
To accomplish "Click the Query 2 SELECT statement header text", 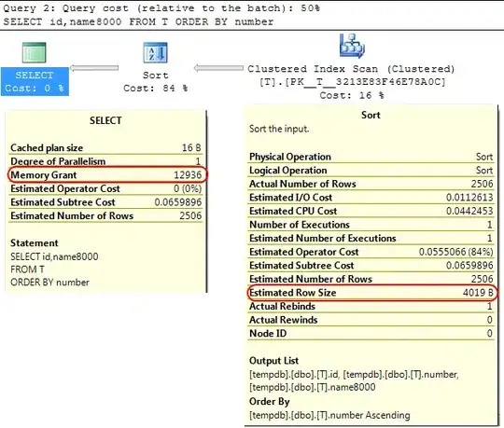I will tap(138, 21).
